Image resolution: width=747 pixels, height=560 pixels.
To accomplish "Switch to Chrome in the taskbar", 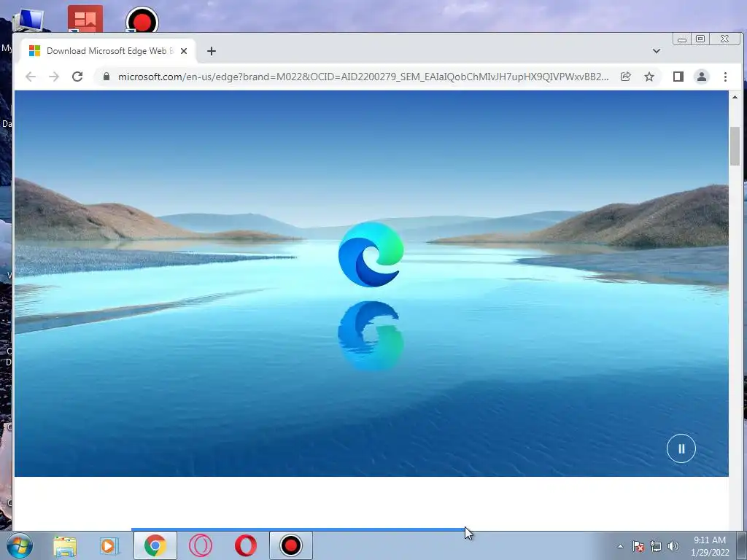I will (155, 545).
